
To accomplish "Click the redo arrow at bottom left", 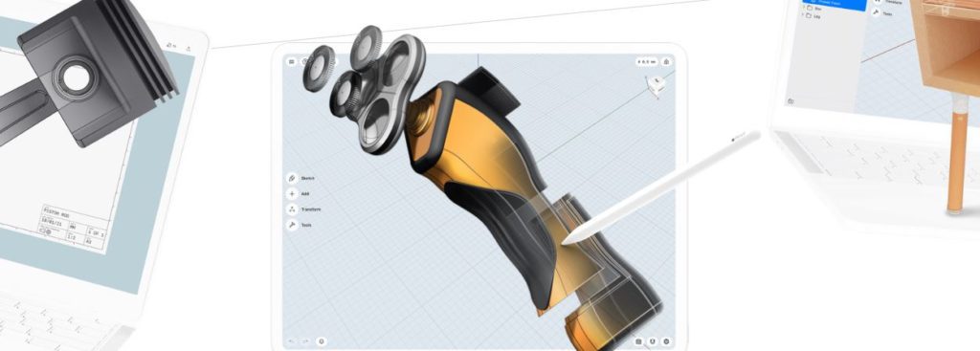I will pos(305,341).
